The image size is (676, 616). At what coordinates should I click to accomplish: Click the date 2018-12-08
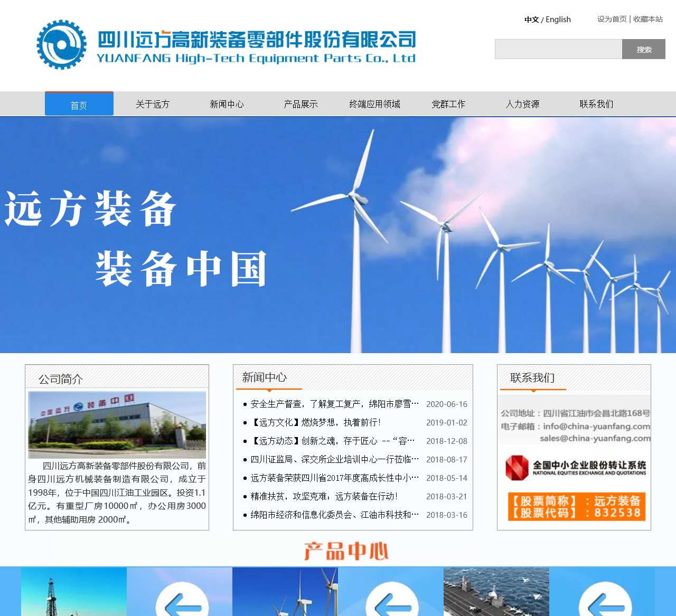(x=447, y=441)
